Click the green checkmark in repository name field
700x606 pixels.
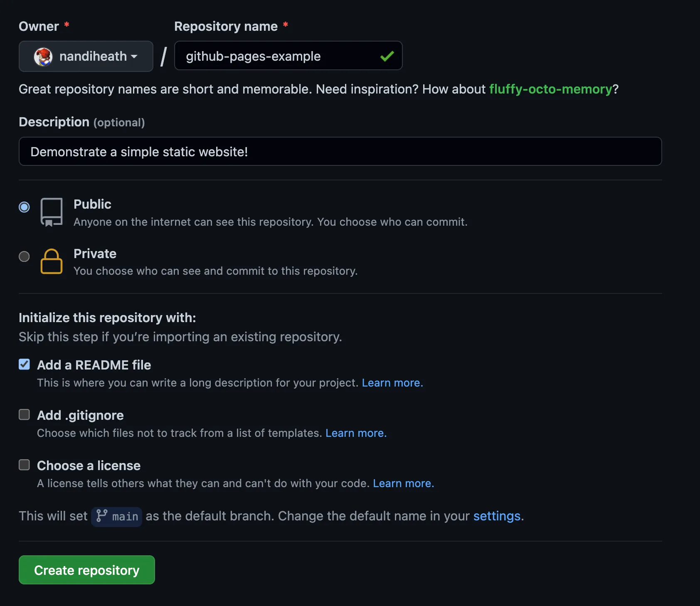click(x=387, y=56)
